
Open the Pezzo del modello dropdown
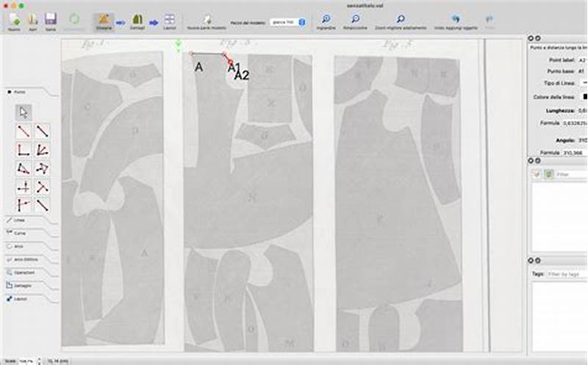click(287, 23)
